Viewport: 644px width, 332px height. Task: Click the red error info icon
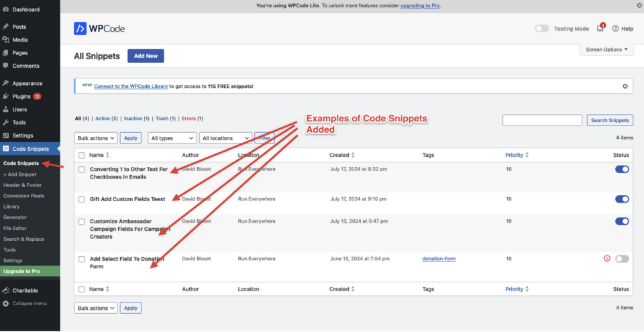pyautogui.click(x=606, y=258)
